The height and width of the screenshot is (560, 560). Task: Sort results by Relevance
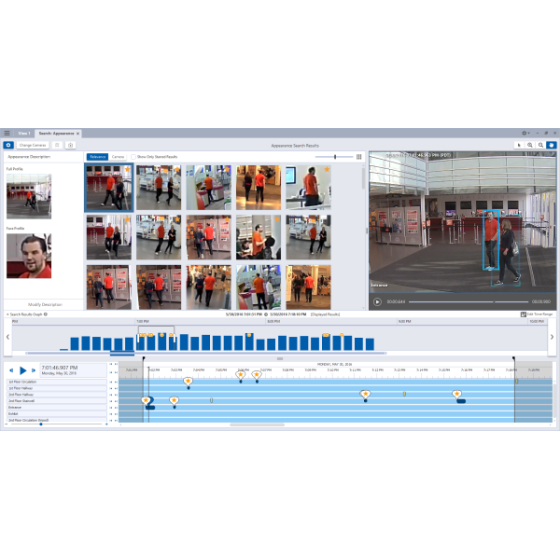point(97,157)
